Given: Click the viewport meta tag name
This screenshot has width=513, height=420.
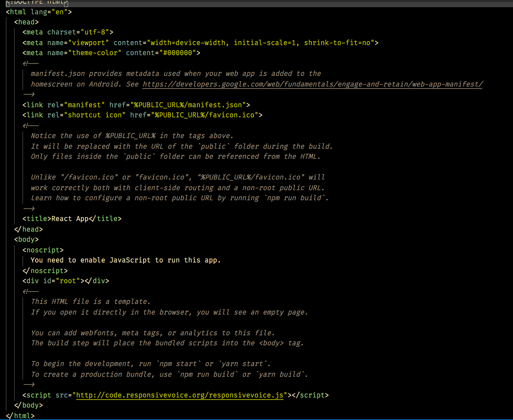Looking at the screenshot, I should click(x=89, y=42).
